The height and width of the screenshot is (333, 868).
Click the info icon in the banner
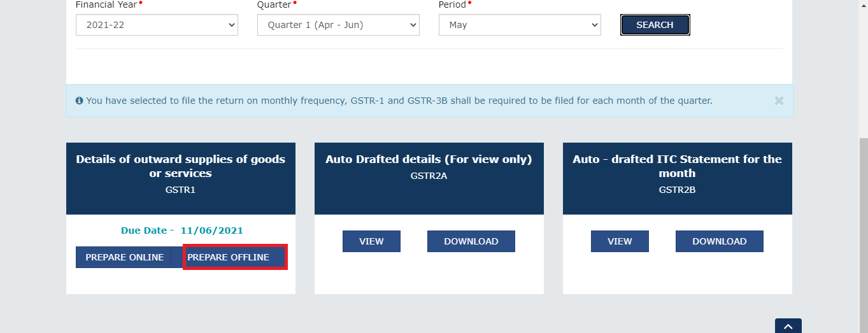click(80, 101)
